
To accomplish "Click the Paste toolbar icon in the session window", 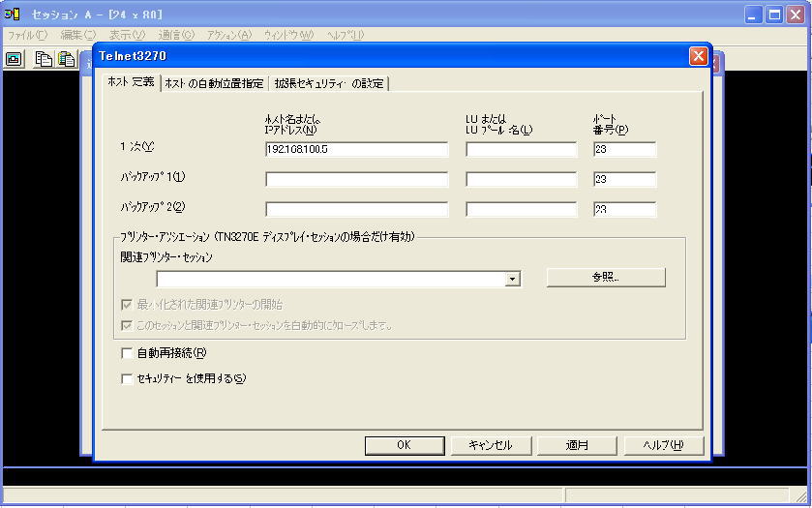I will click(67, 59).
